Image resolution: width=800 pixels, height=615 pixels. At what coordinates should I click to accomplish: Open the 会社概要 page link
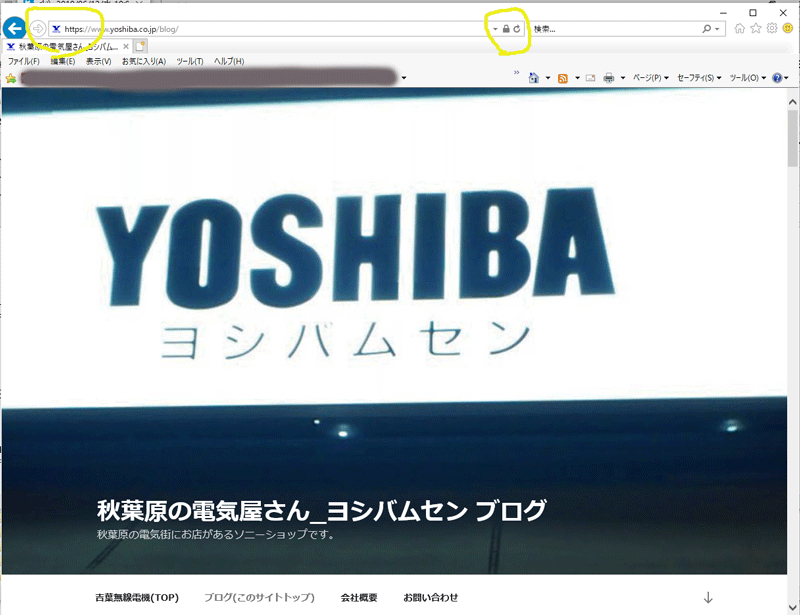(359, 598)
